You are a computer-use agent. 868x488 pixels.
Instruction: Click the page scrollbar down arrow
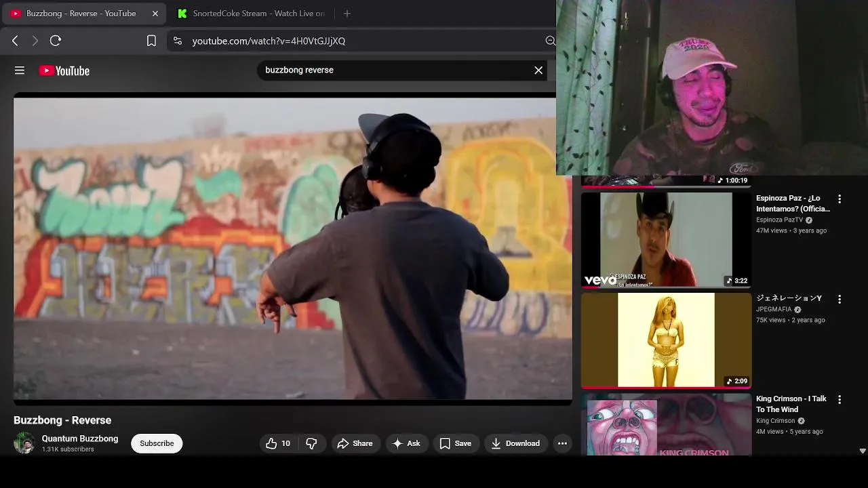[x=863, y=451]
